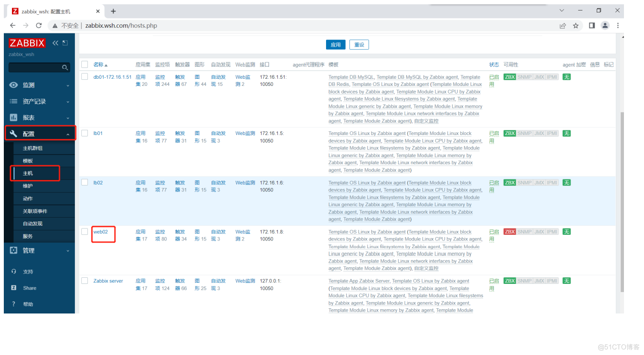This screenshot has height=355, width=644.
Task: Click the search magnifier icon in sidebar
Action: pos(65,68)
